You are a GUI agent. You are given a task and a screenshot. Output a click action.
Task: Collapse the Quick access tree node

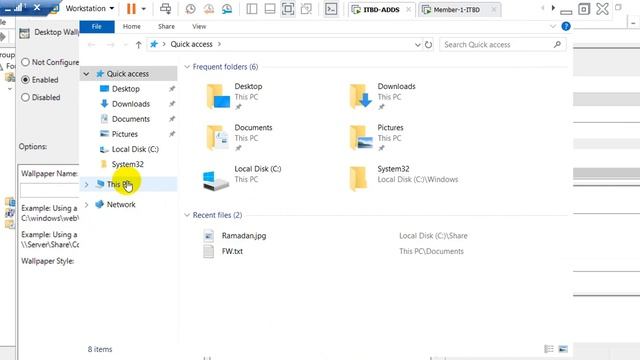(86, 74)
